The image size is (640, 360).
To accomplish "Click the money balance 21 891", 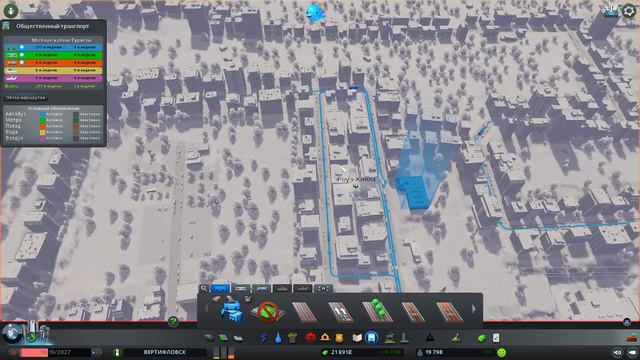I will pyautogui.click(x=341, y=352).
